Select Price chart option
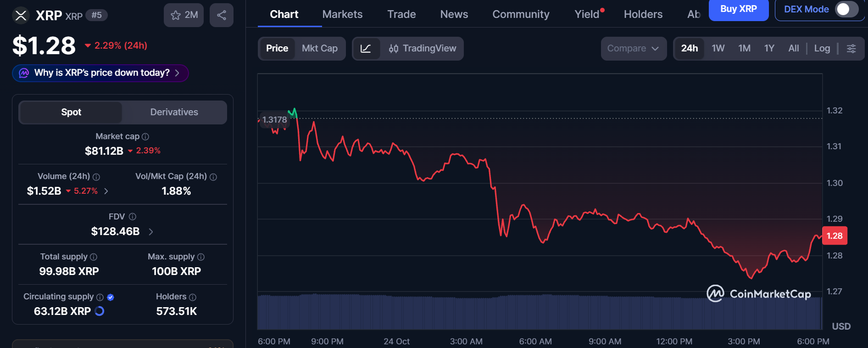 click(277, 49)
